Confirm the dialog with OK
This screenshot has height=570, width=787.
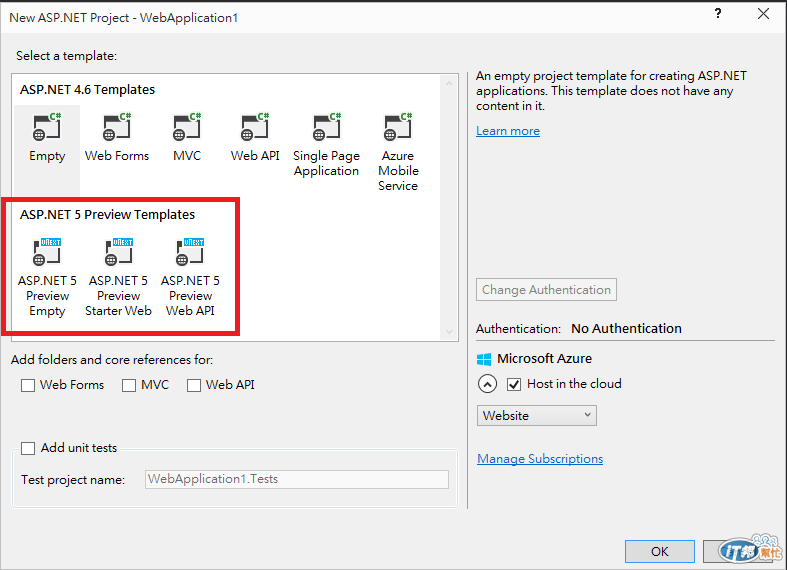pos(660,551)
